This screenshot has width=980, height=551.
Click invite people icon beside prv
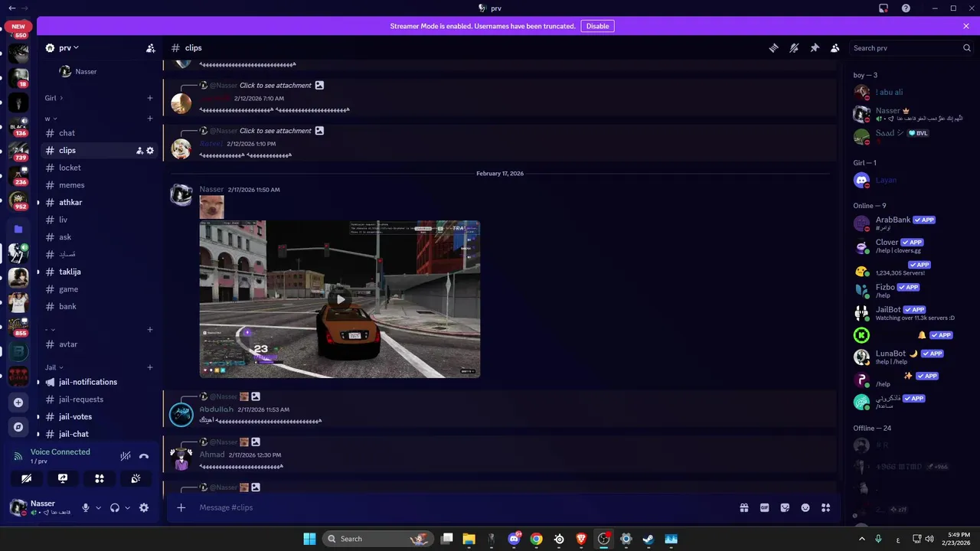(151, 47)
